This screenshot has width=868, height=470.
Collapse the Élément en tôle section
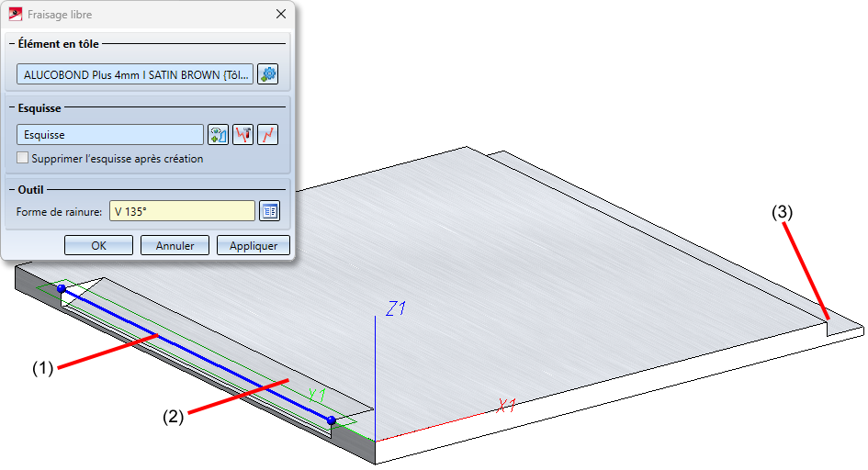(12, 44)
